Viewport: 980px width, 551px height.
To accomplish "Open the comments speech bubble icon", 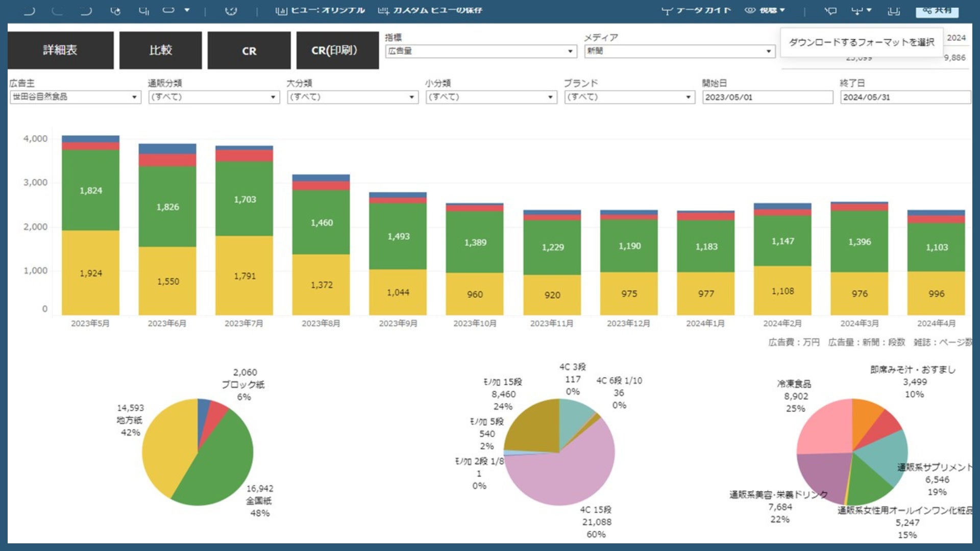I will pyautogui.click(x=830, y=10).
